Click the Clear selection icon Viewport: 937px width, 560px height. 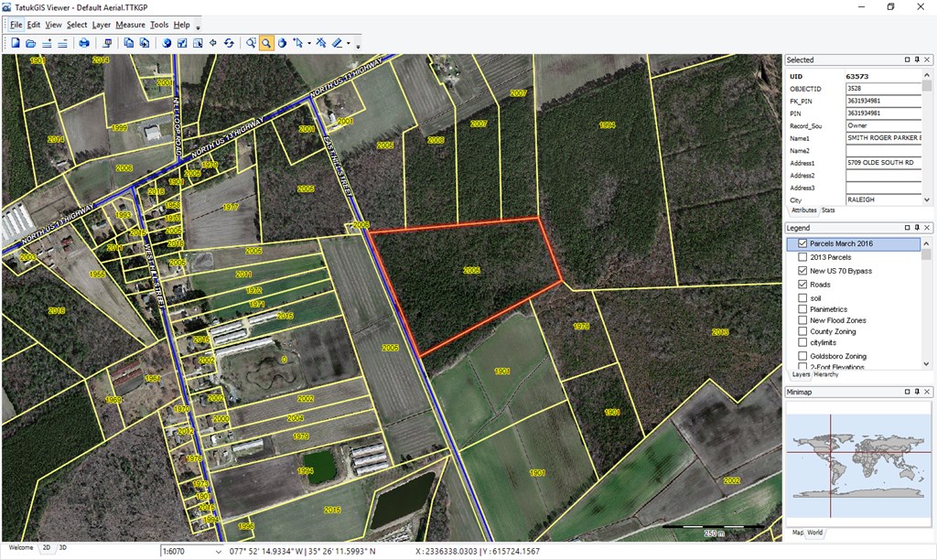coord(321,43)
